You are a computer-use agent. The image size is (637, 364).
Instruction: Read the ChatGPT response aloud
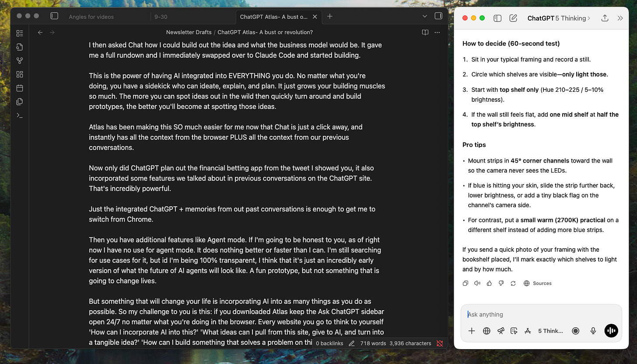point(477,283)
